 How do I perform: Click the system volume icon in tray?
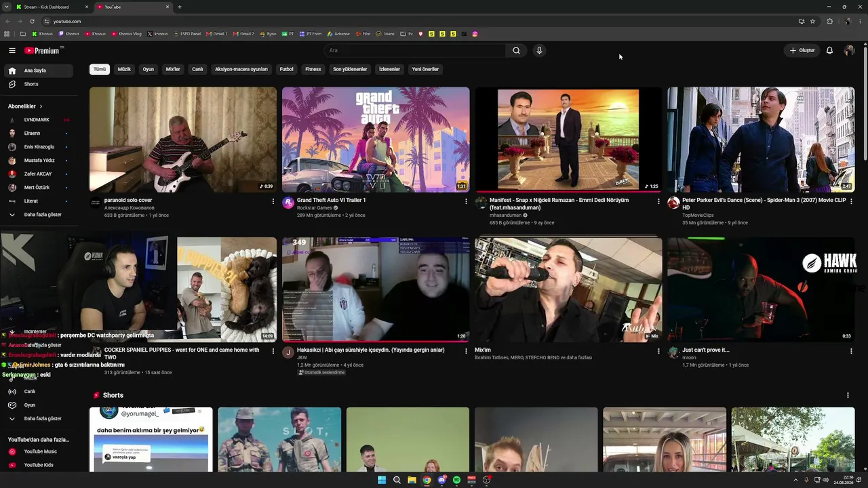click(825, 480)
